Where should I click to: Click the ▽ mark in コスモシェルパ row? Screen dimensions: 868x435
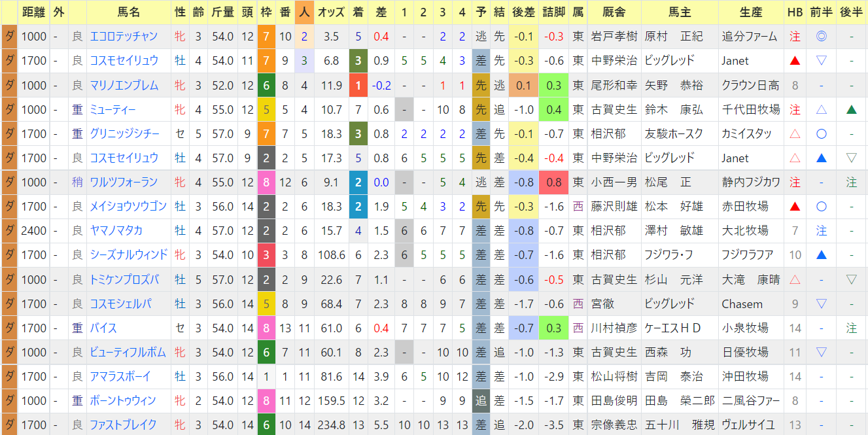[x=822, y=304]
